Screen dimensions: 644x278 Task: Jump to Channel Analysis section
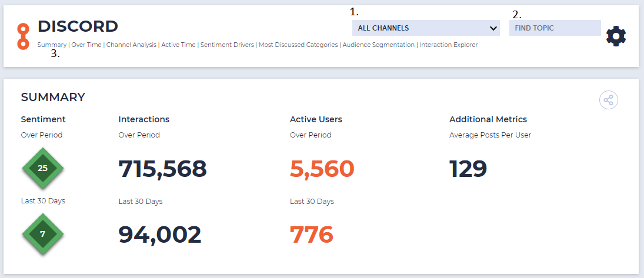131,45
